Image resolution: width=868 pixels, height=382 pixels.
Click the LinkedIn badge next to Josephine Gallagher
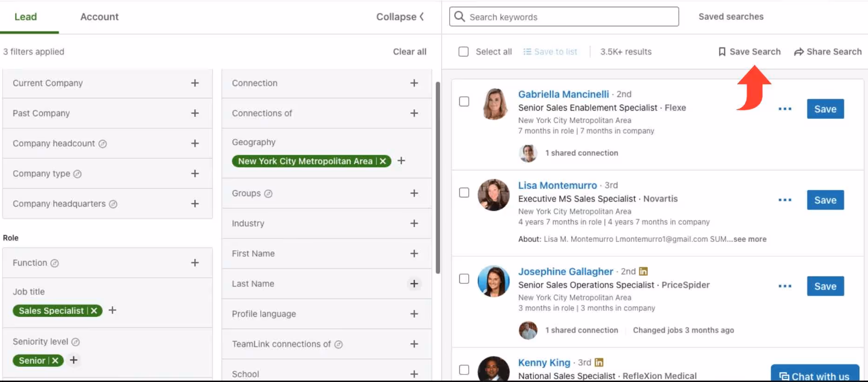point(643,271)
